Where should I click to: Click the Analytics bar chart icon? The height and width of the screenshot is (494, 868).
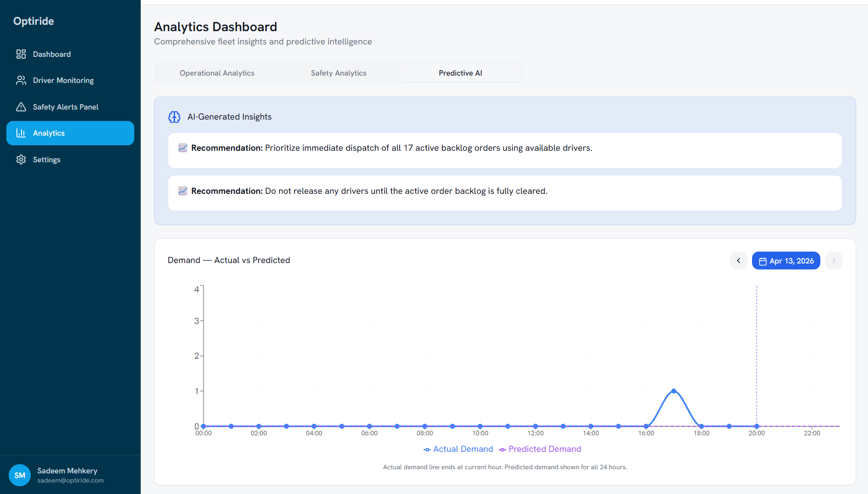21,133
